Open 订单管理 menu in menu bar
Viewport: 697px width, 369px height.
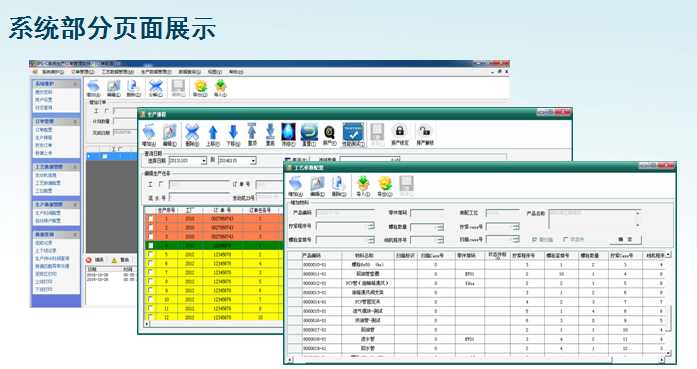[83, 72]
